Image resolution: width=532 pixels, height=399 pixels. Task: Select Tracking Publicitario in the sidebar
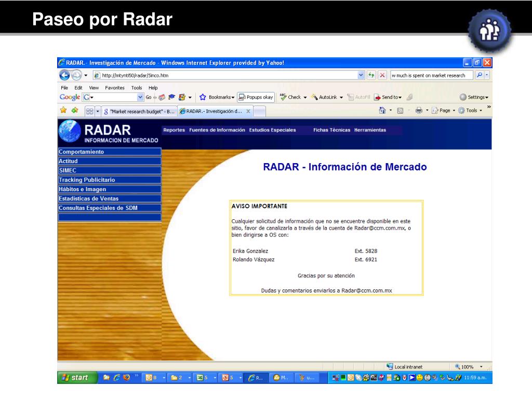(x=110, y=180)
